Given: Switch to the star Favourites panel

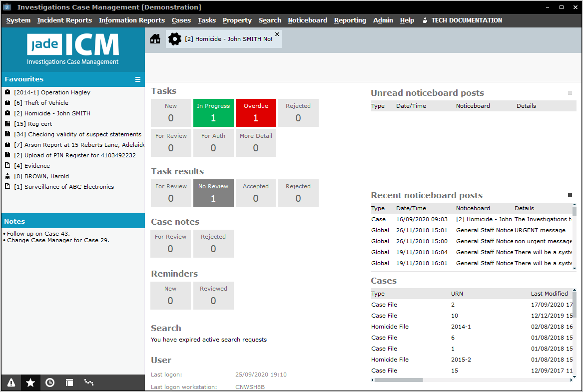Looking at the screenshot, I should (30, 383).
